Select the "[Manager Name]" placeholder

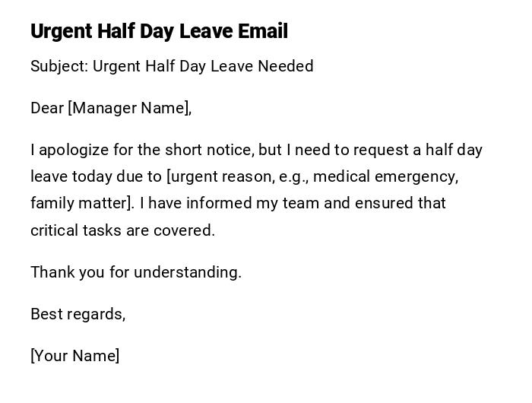128,108
